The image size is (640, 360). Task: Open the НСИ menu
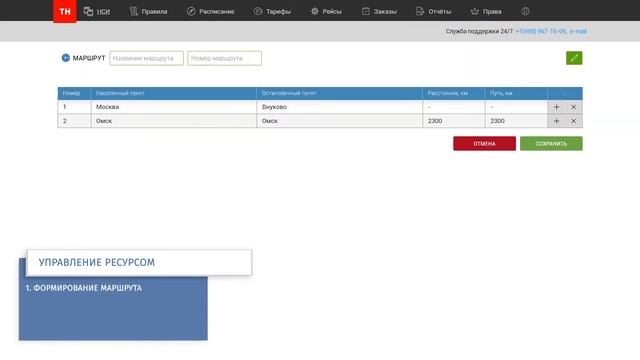(x=97, y=11)
